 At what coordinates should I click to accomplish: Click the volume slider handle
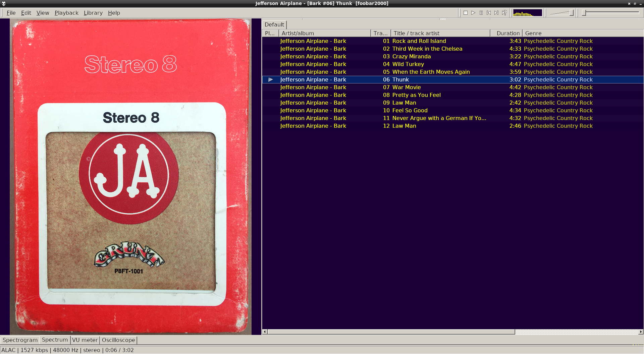[571, 13]
